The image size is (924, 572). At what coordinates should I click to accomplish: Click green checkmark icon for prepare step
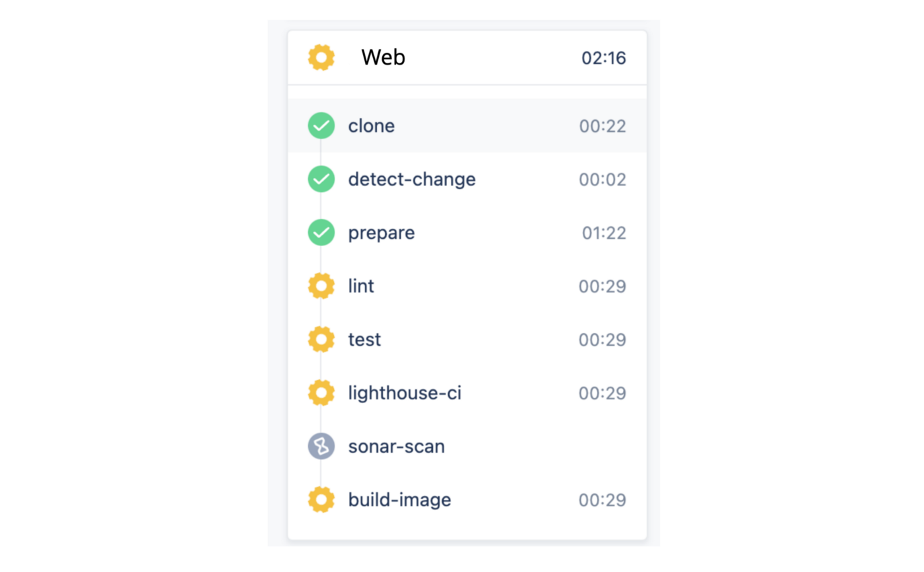point(321,233)
